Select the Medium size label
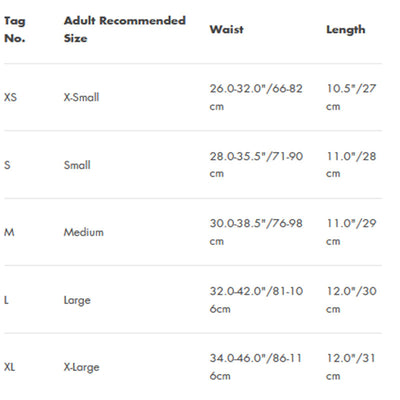Screen dimensions: 400x400 pos(84,232)
